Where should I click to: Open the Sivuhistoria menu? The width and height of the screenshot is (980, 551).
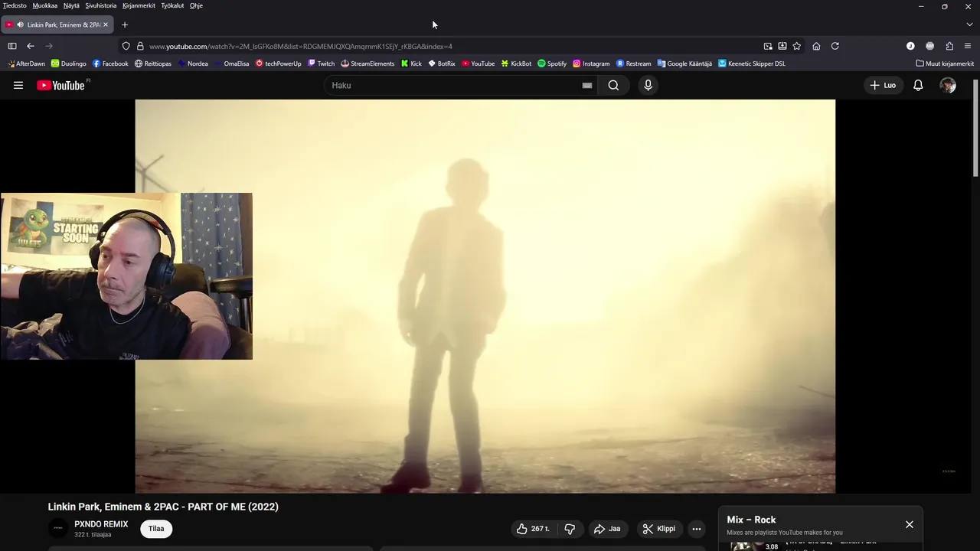(101, 5)
